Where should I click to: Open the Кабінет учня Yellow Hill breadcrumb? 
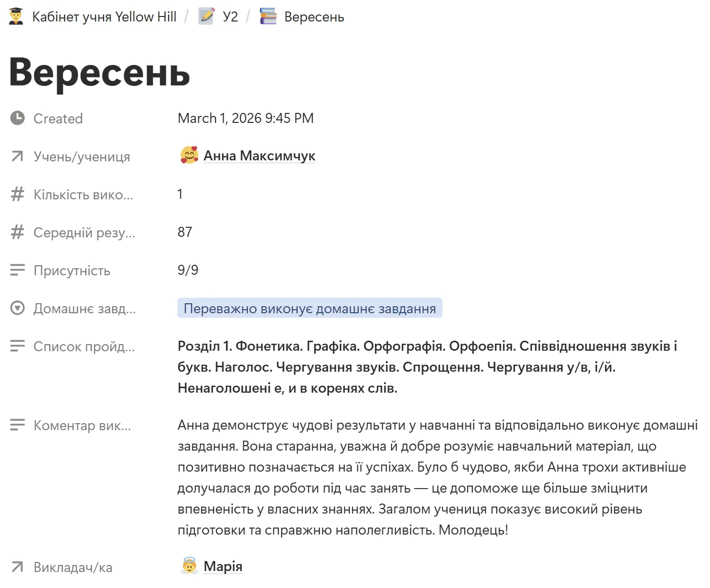[x=104, y=17]
